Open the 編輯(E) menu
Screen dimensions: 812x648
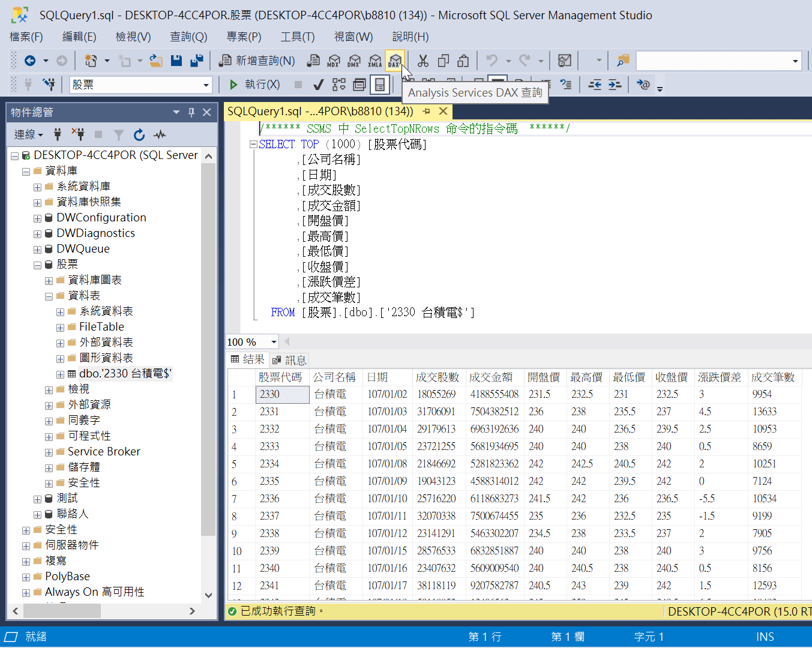click(79, 37)
